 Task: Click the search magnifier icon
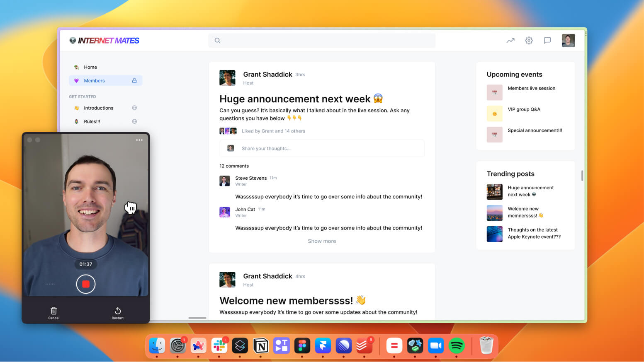pos(217,40)
